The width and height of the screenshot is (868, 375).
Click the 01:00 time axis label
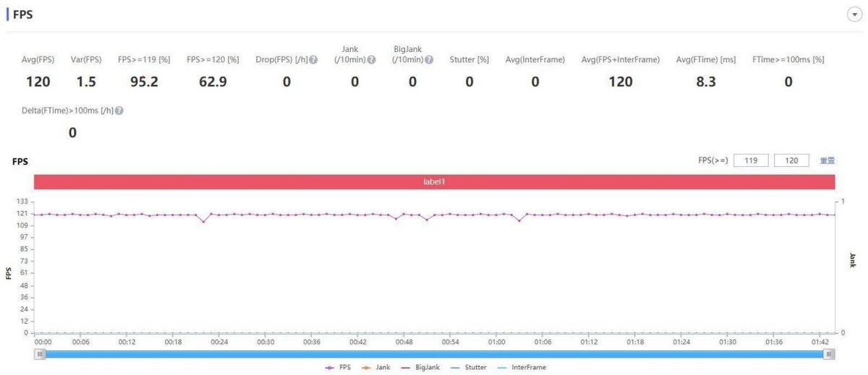click(x=497, y=342)
